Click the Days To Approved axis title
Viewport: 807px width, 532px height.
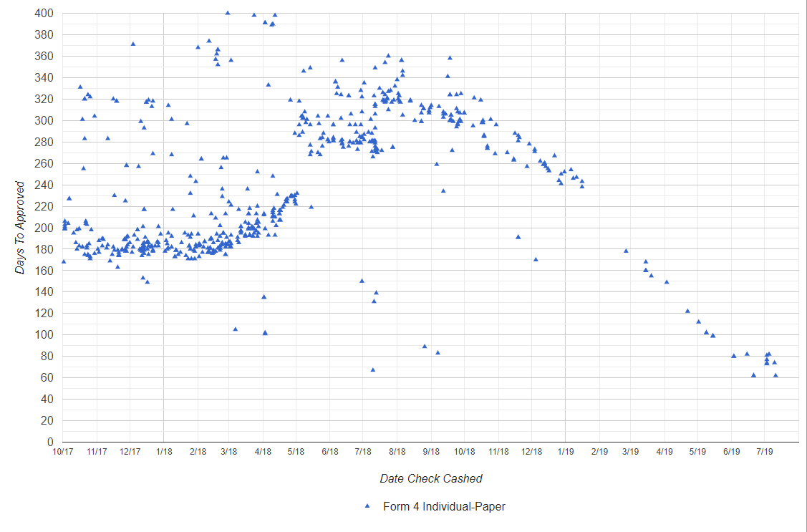[20, 228]
